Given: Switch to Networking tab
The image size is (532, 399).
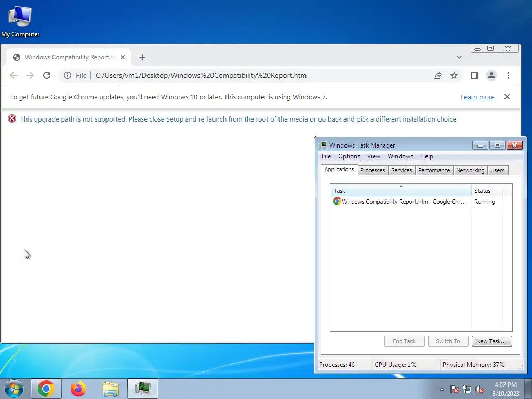Looking at the screenshot, I should 470,170.
